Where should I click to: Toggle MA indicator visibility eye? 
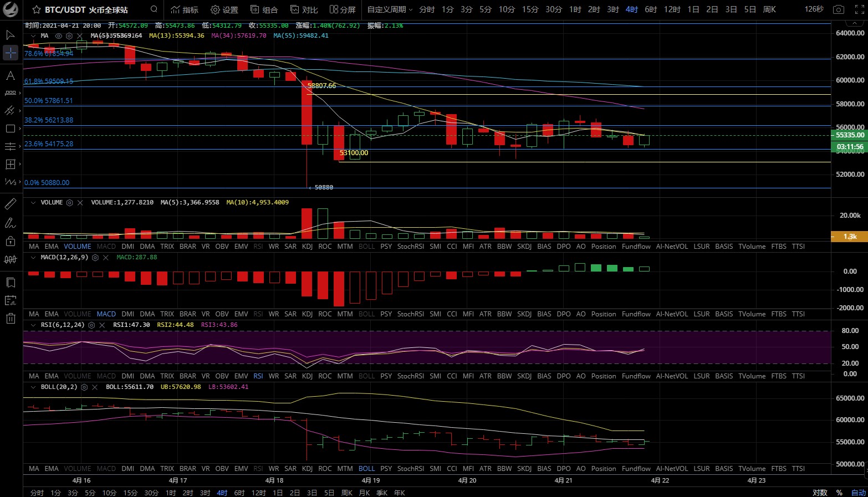(58, 35)
